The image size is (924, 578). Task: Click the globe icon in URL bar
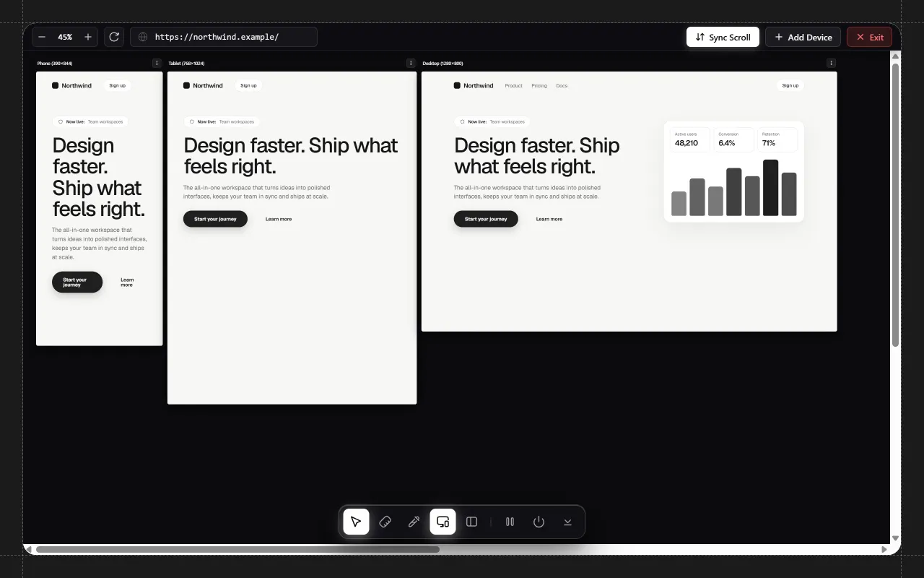point(143,37)
